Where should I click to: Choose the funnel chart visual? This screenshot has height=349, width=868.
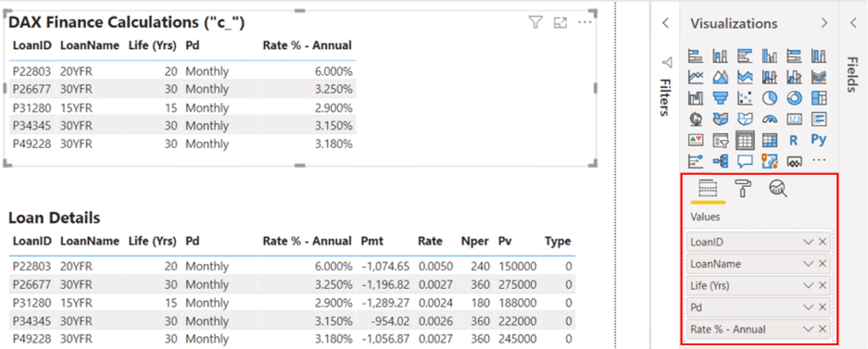[x=720, y=98]
